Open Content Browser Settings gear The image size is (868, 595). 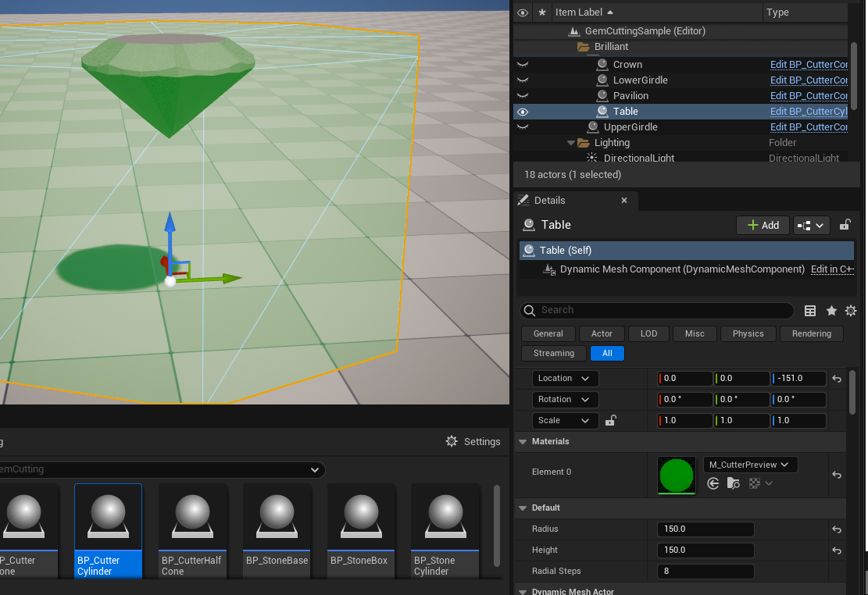[473, 442]
